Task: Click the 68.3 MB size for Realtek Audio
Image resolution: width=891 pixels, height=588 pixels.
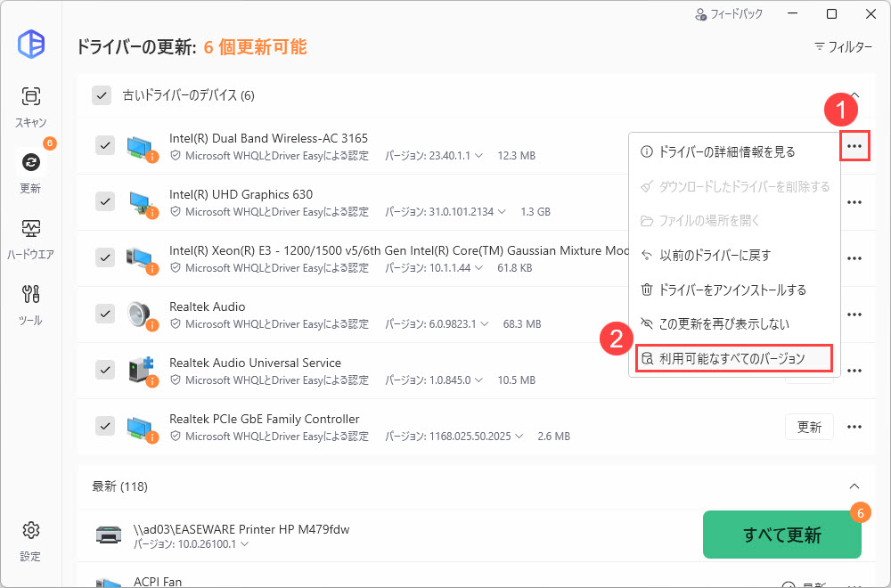Action: (x=521, y=323)
